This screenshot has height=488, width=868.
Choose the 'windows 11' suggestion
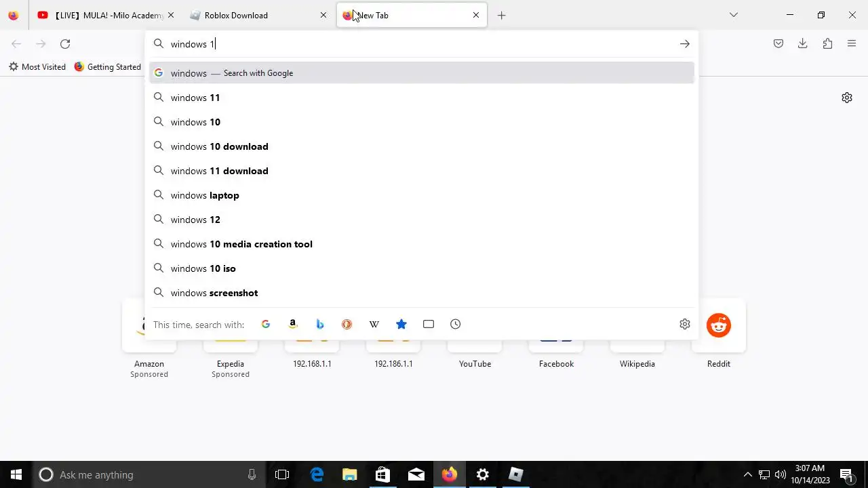pyautogui.click(x=422, y=98)
